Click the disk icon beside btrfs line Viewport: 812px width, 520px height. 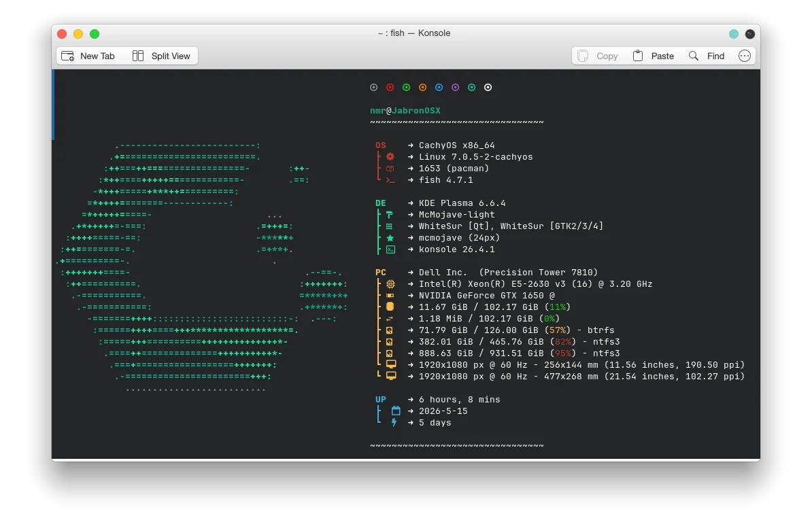pyautogui.click(x=390, y=330)
